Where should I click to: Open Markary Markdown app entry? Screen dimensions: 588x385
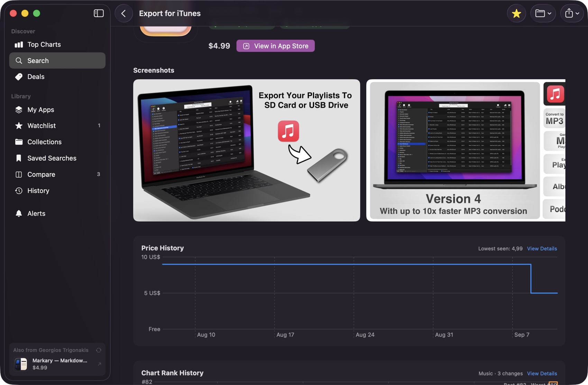pyautogui.click(x=57, y=364)
